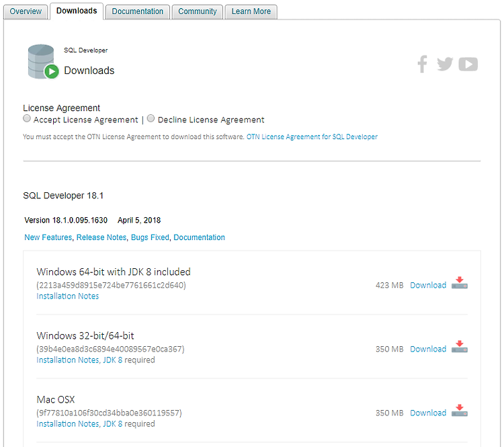
Task: Click the YouTube icon
Action: [468, 64]
